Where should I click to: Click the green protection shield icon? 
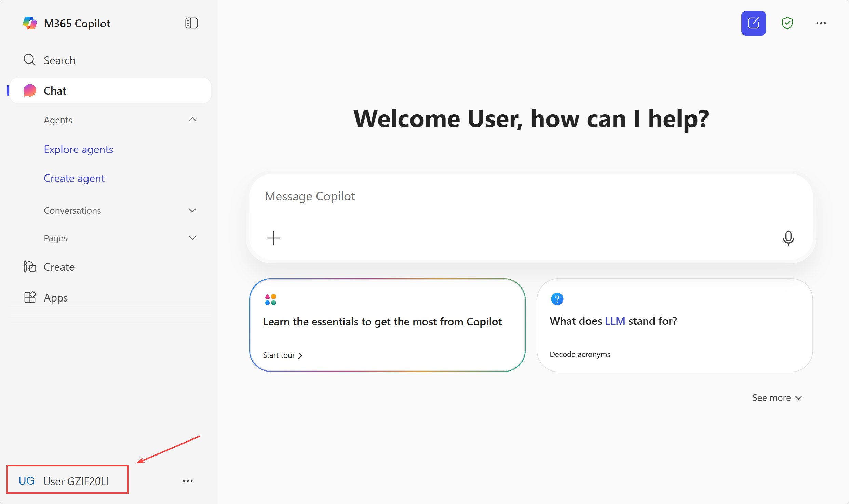pos(787,23)
